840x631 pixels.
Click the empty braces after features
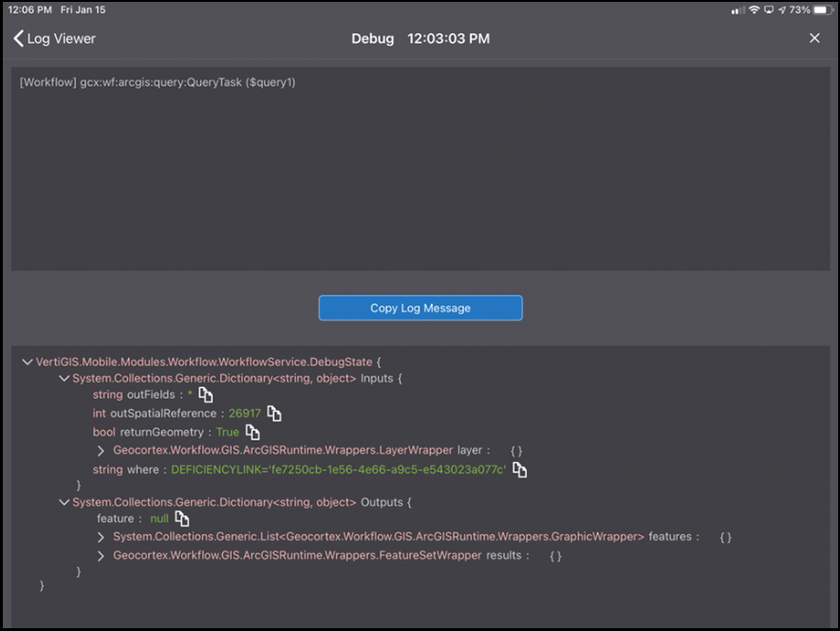point(725,537)
